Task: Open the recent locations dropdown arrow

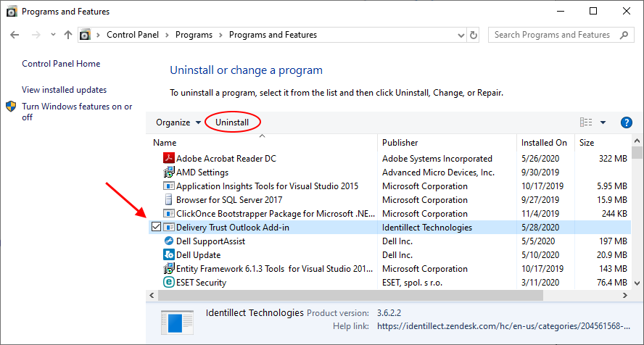Action: point(53,35)
